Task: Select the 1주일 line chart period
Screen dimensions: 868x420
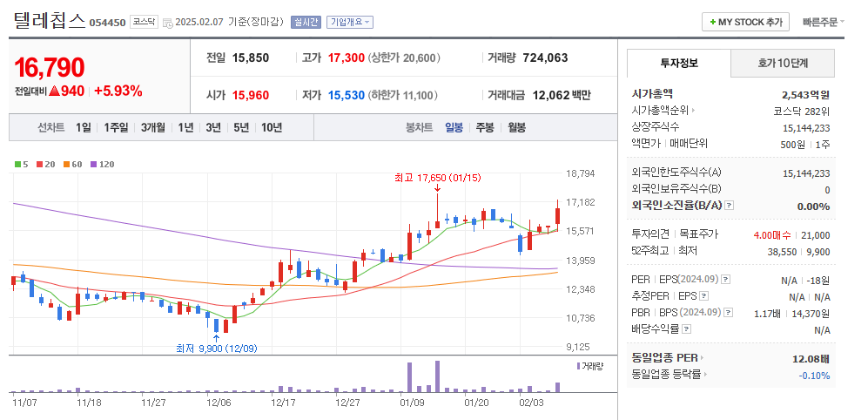Action: (x=116, y=127)
